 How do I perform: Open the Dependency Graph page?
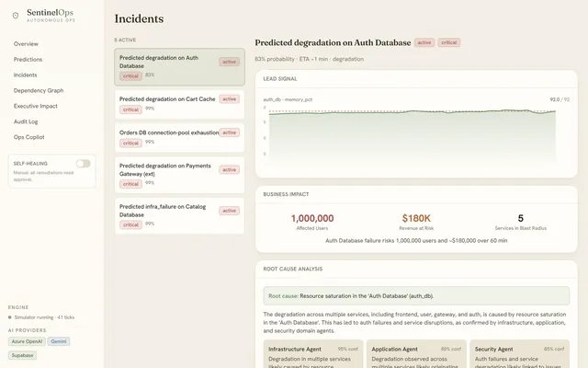(x=39, y=90)
